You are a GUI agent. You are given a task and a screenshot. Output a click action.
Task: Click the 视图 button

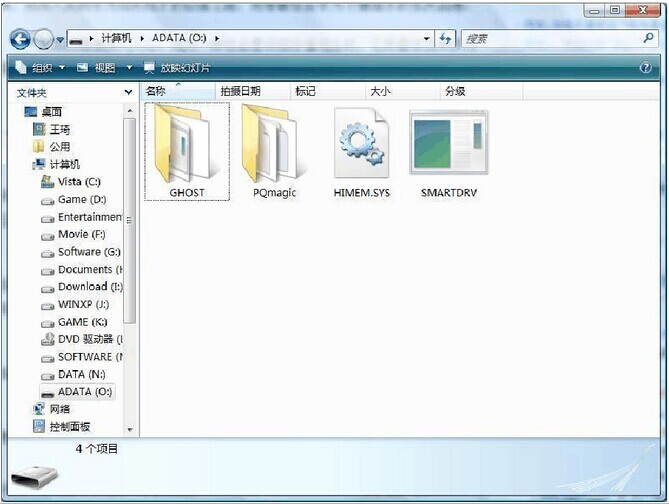pyautogui.click(x=96, y=67)
